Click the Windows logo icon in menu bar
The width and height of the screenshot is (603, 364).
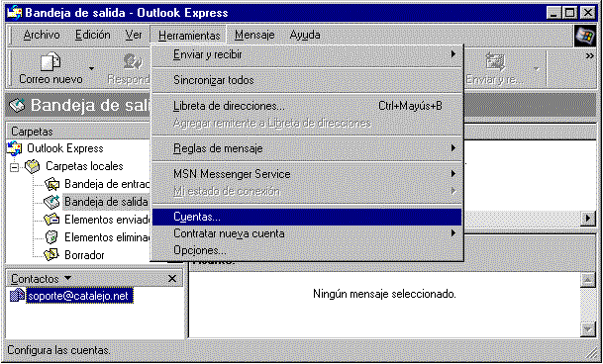(x=584, y=36)
